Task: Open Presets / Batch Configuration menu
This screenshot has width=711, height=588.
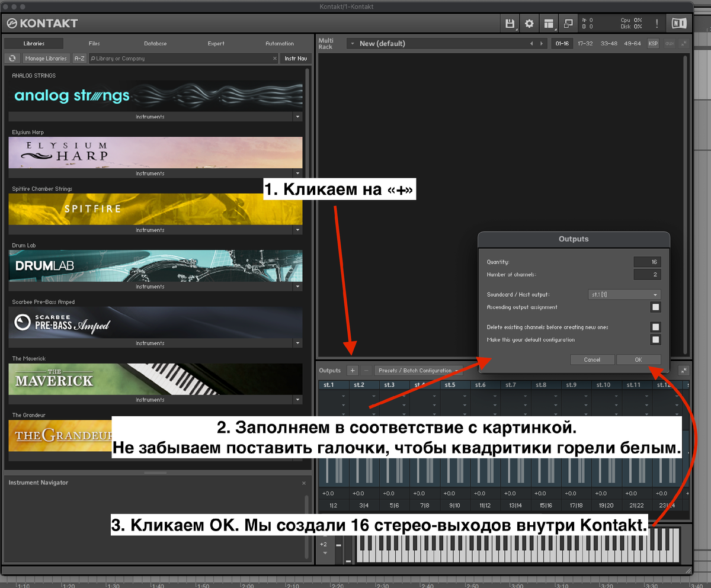Action: click(419, 371)
